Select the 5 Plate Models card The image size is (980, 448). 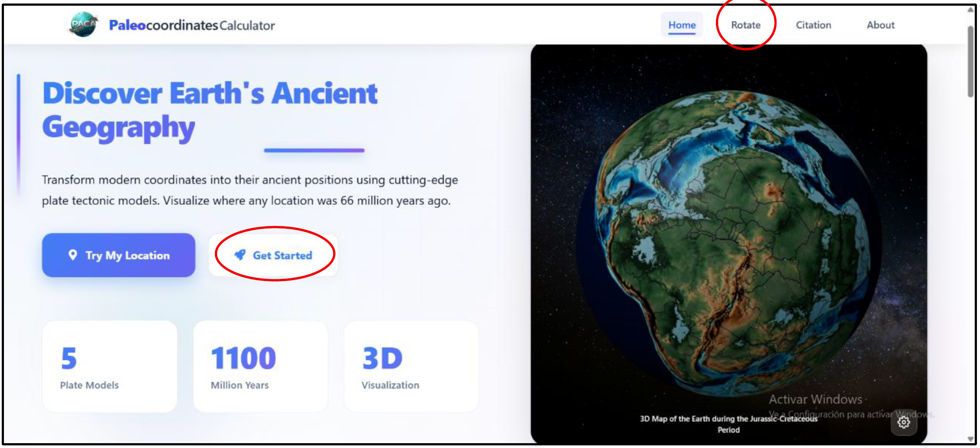[109, 366]
